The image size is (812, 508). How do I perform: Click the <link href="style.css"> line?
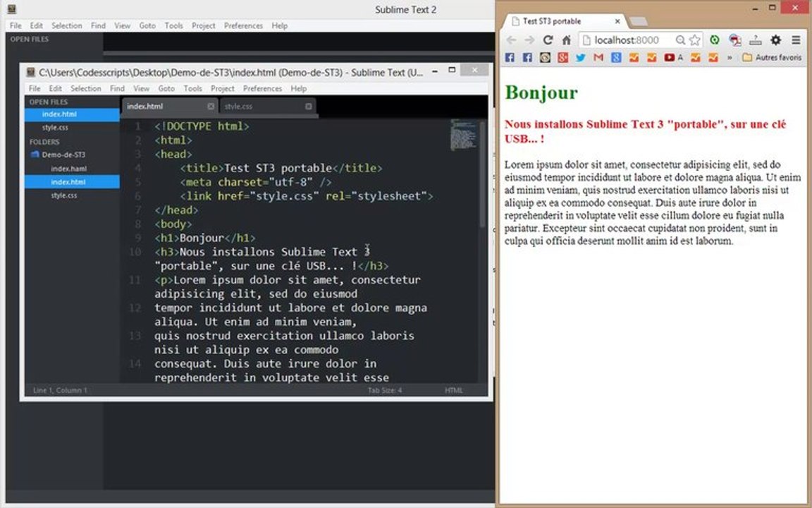point(307,196)
